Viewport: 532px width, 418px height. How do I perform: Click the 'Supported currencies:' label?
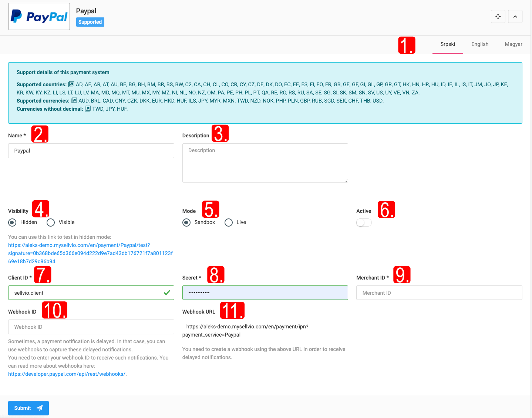point(43,101)
